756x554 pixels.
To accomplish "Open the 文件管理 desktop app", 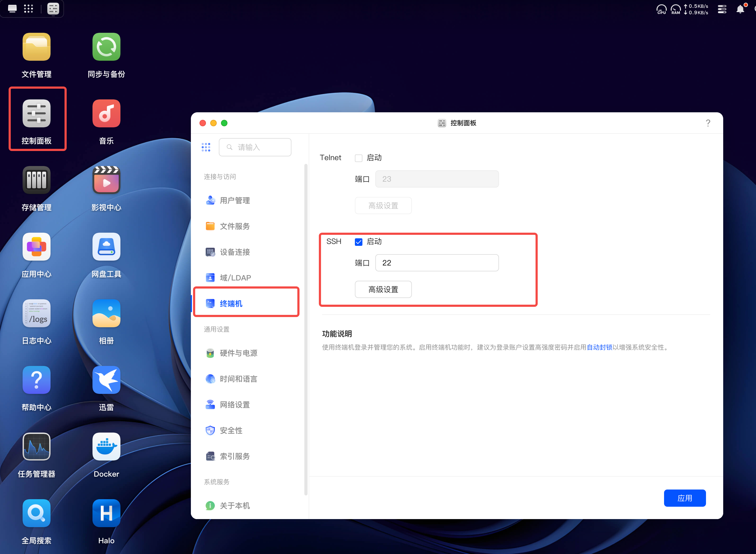I will pos(36,47).
